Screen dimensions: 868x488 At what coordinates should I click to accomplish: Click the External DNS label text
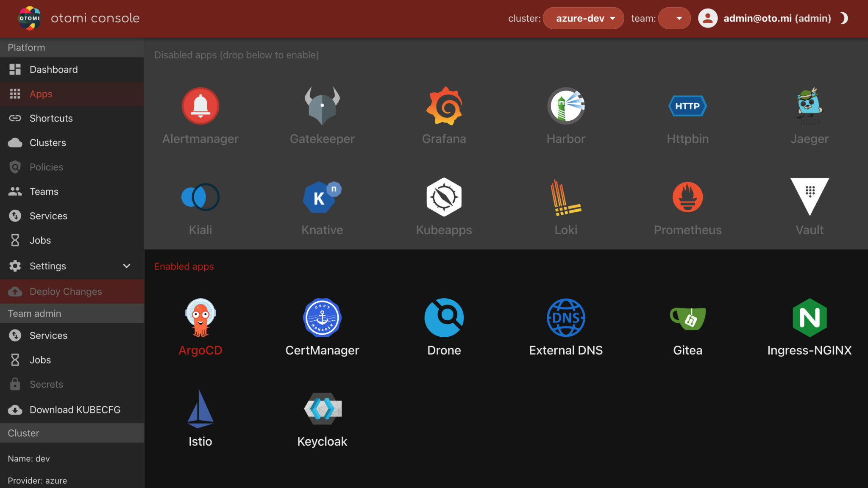pos(566,350)
